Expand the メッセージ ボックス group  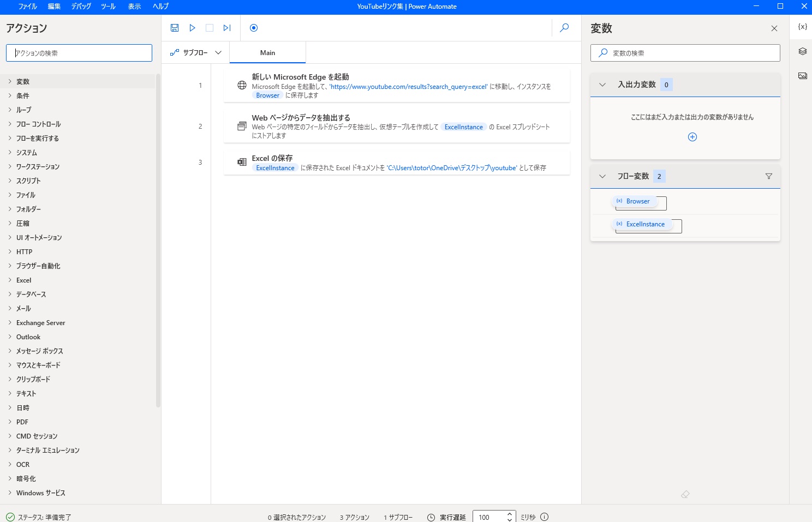pos(10,351)
